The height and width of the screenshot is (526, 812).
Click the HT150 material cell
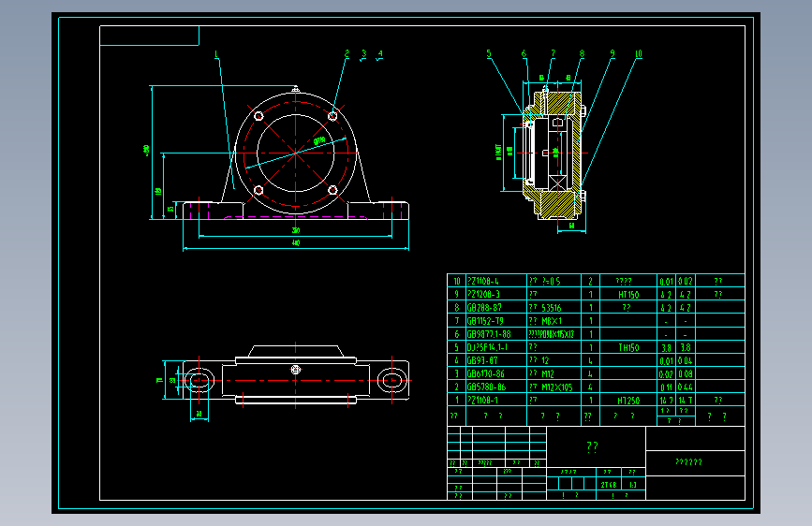[x=628, y=295]
